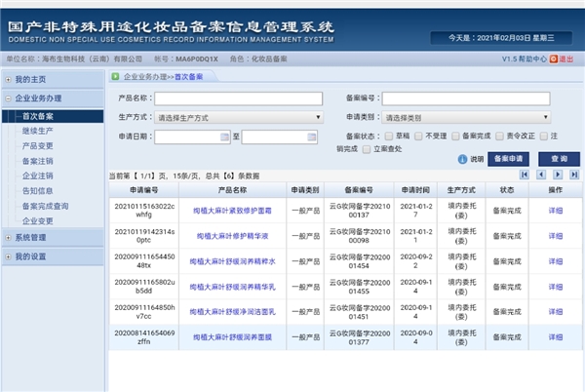The height and width of the screenshot is (392, 585).
Task: Click the end 申请日期 input field
Action: tap(280, 137)
